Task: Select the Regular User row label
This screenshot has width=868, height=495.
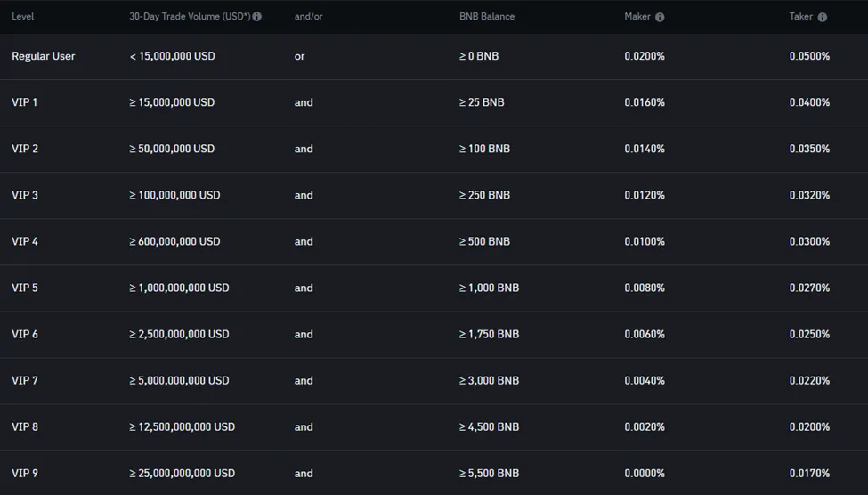Action: pos(44,56)
